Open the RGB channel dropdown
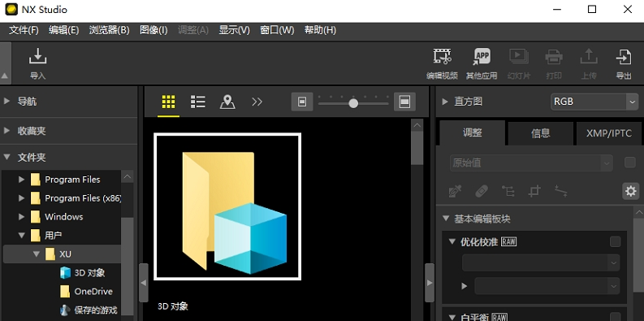The image size is (644, 321). pyautogui.click(x=594, y=102)
